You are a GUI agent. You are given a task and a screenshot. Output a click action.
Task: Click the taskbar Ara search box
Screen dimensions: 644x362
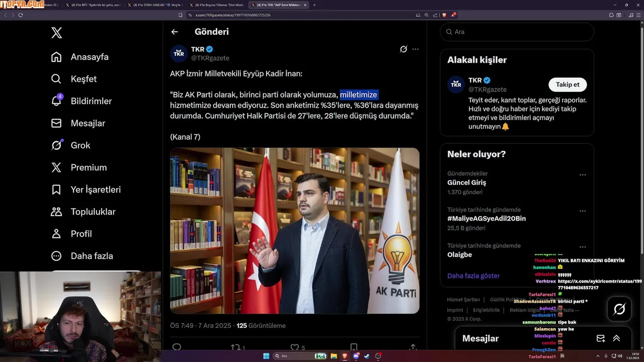coord(300,356)
